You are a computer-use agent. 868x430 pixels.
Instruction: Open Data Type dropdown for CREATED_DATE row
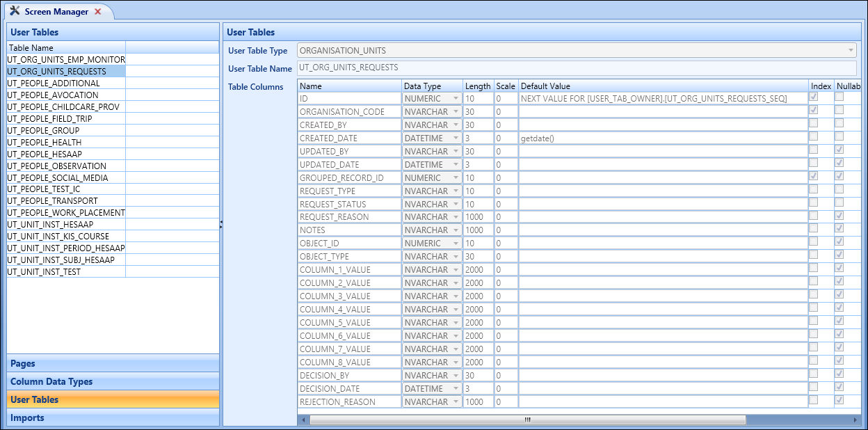[x=456, y=138]
